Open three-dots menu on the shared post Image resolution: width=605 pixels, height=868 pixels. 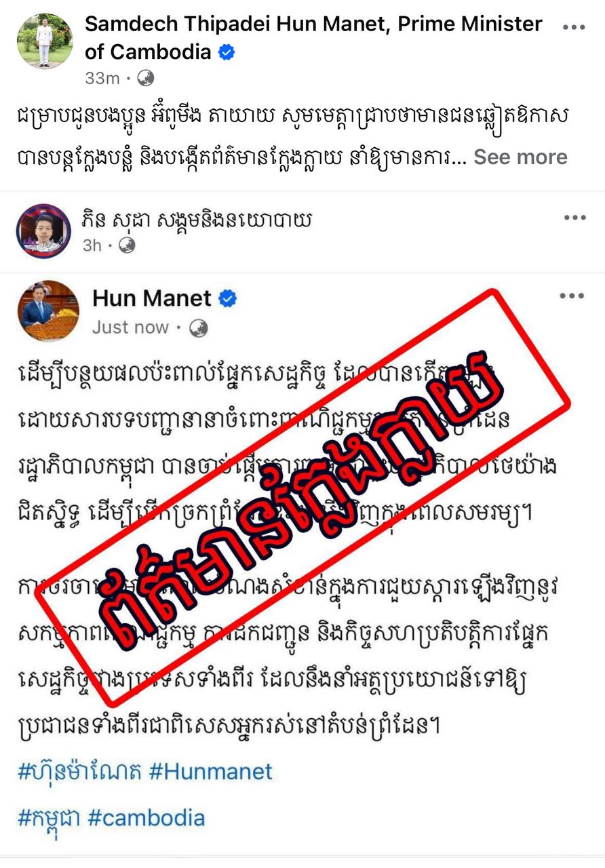pos(574,218)
